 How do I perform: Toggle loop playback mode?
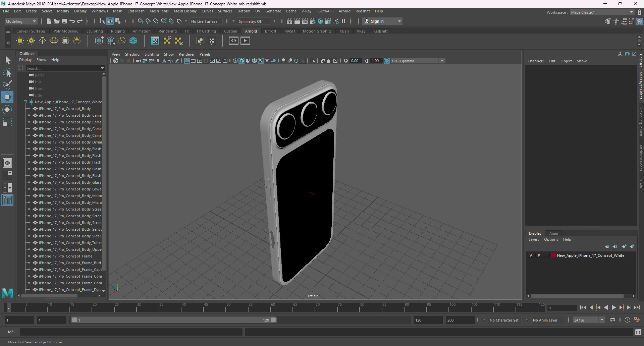tap(612, 320)
